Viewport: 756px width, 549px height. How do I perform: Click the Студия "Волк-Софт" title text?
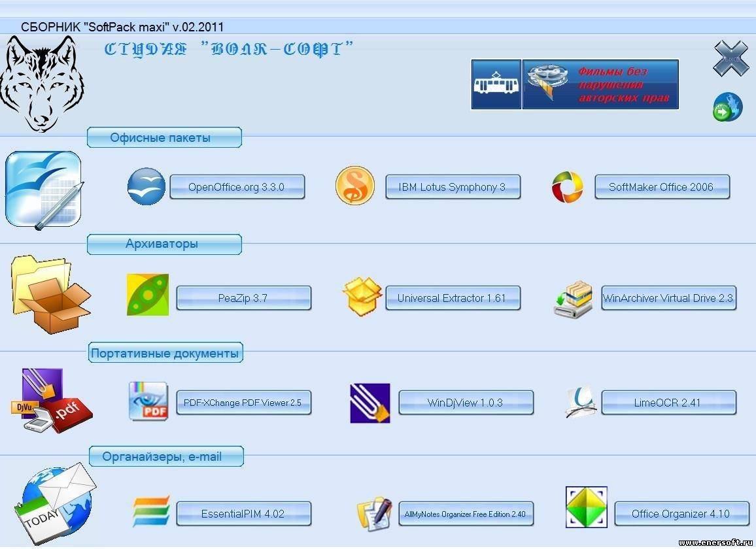(228, 48)
